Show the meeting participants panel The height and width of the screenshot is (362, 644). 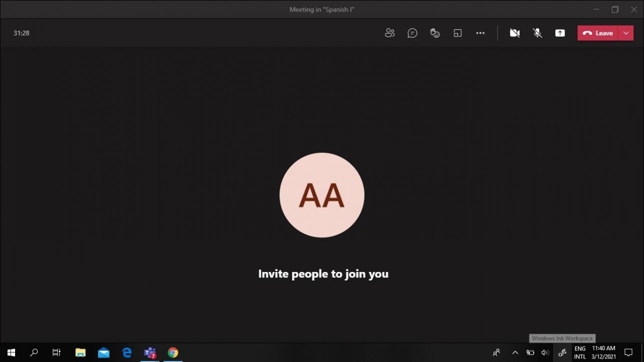point(389,33)
